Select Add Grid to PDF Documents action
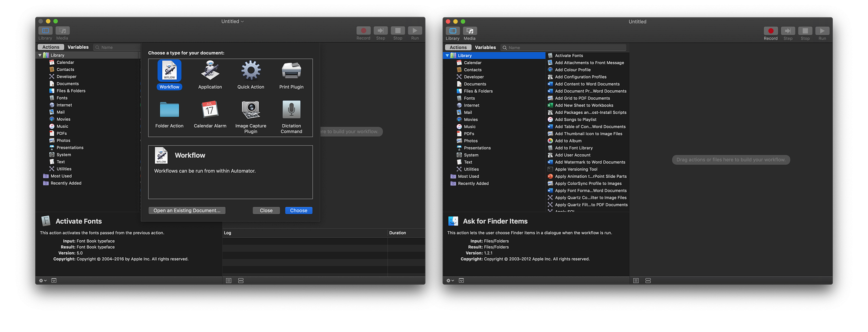Screen dimensions: 868x332 point(582,98)
